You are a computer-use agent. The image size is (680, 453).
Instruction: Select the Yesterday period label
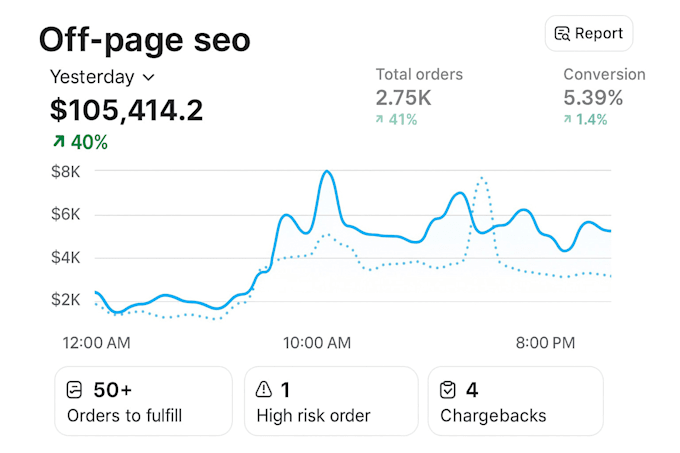[92, 77]
